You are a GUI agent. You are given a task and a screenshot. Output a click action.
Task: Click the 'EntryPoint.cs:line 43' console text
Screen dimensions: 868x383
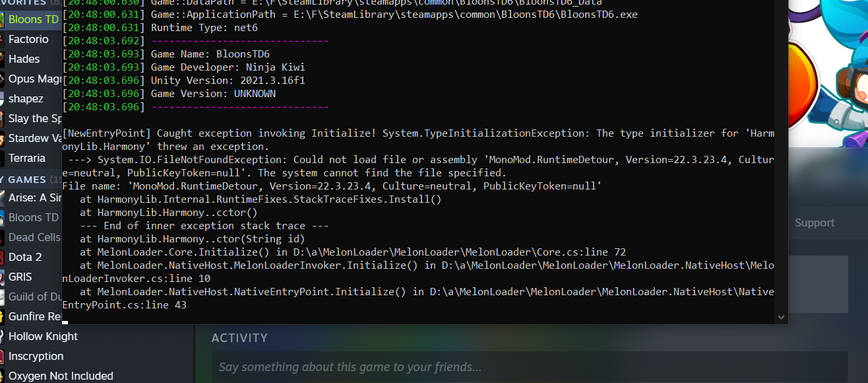click(x=125, y=305)
